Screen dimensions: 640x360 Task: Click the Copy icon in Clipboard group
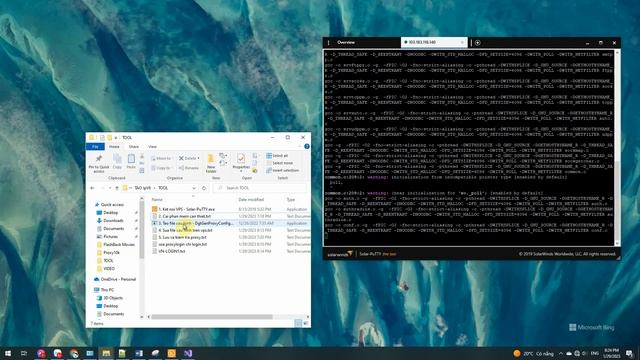117,162
